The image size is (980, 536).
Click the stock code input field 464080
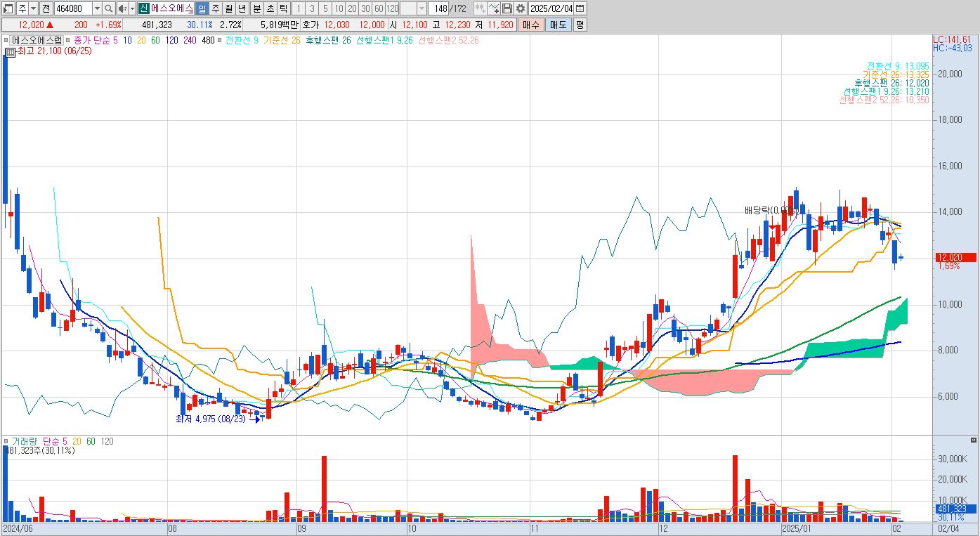tap(73, 8)
